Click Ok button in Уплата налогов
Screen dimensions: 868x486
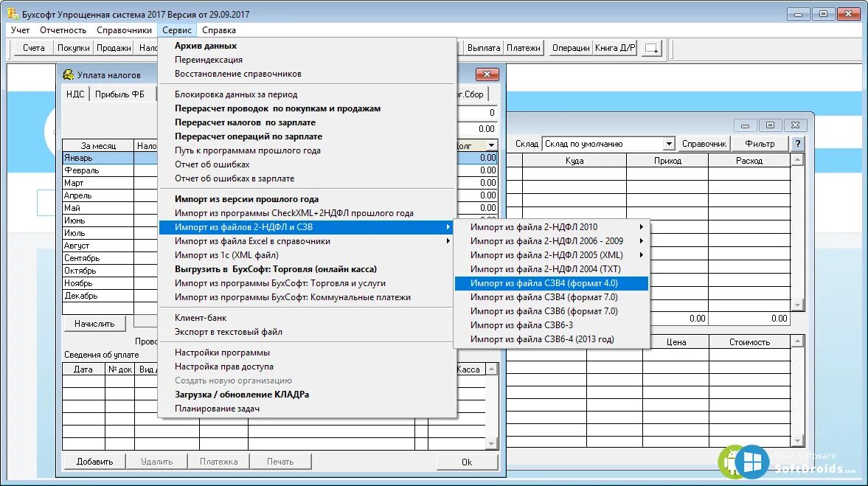tap(467, 462)
